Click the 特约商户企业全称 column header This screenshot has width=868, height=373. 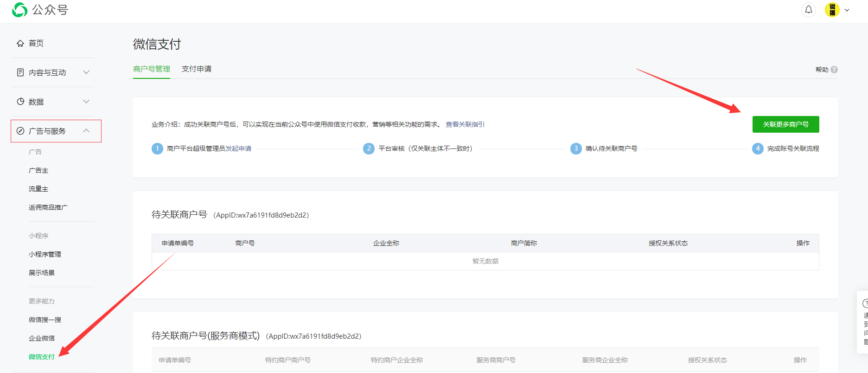397,360
